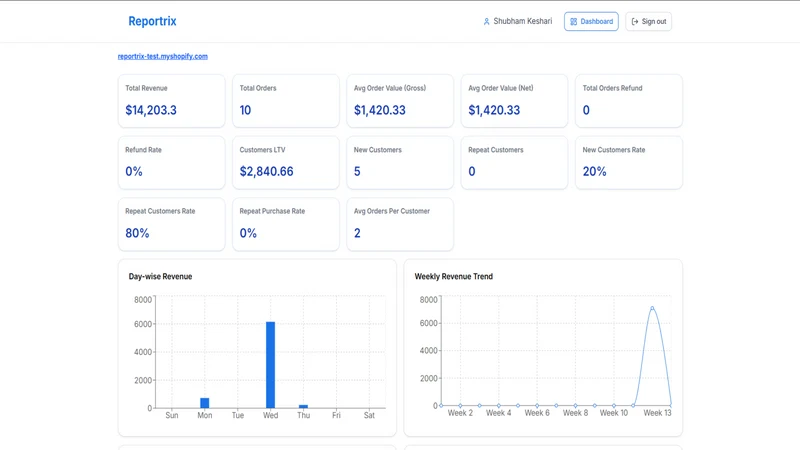The width and height of the screenshot is (800, 450).
Task: Click the Week 2 axis label
Action: point(460,413)
